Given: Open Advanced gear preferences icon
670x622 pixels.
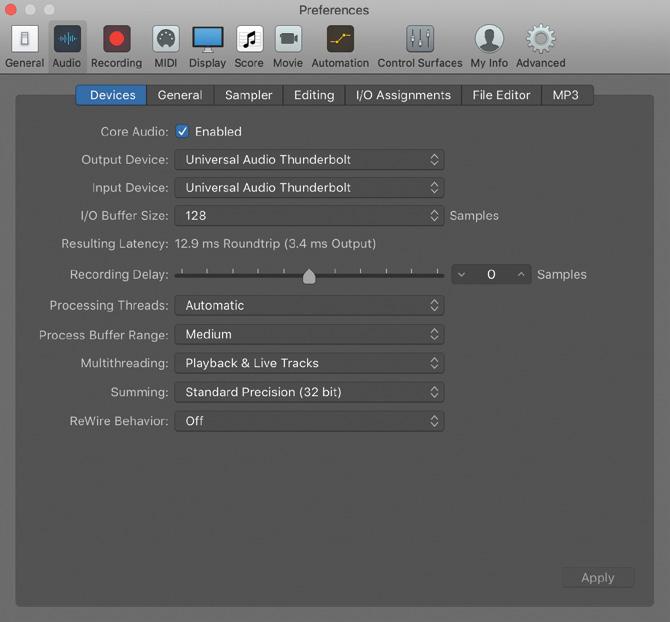Looking at the screenshot, I should (x=541, y=39).
